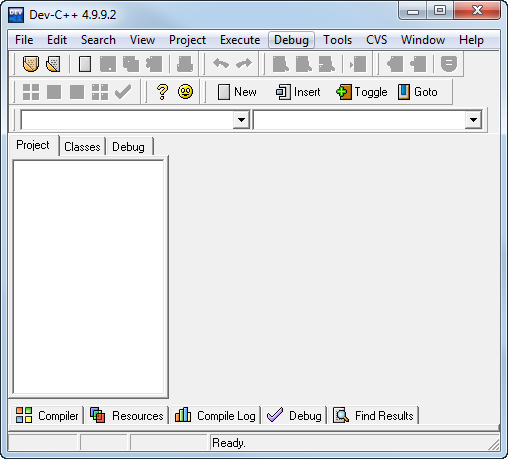
Task: Open the Project menu
Action: 187,40
